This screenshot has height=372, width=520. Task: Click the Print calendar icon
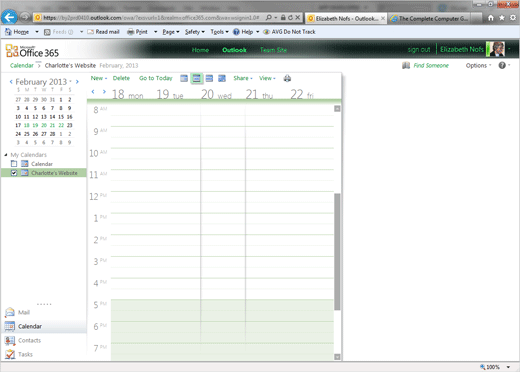pyautogui.click(x=287, y=78)
